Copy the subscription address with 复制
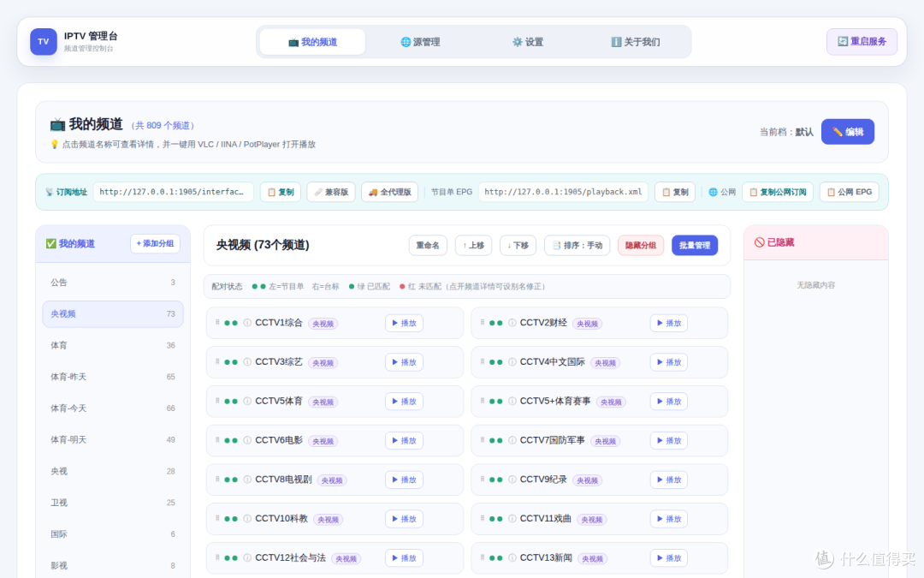924x578 pixels. coord(281,193)
